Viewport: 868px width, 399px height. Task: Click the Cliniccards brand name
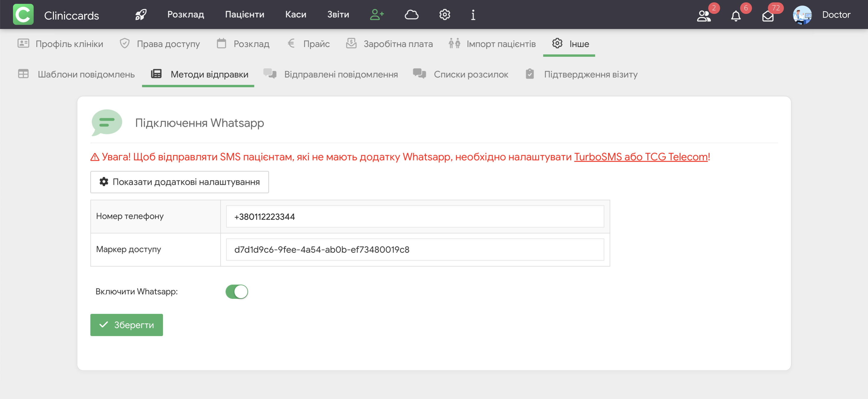click(71, 15)
